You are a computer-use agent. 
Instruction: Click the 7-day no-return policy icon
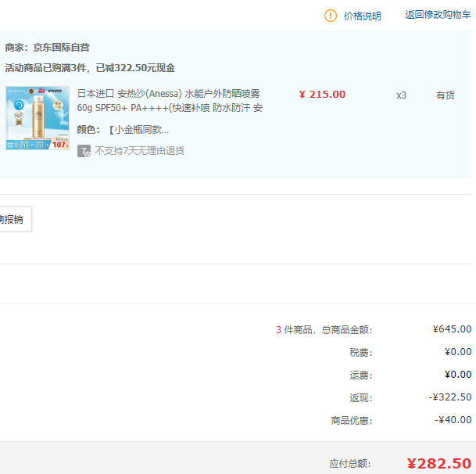84,151
